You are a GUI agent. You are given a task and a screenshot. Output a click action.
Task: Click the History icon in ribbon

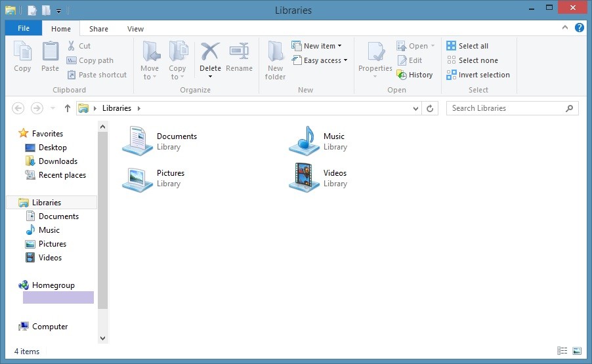click(x=402, y=75)
